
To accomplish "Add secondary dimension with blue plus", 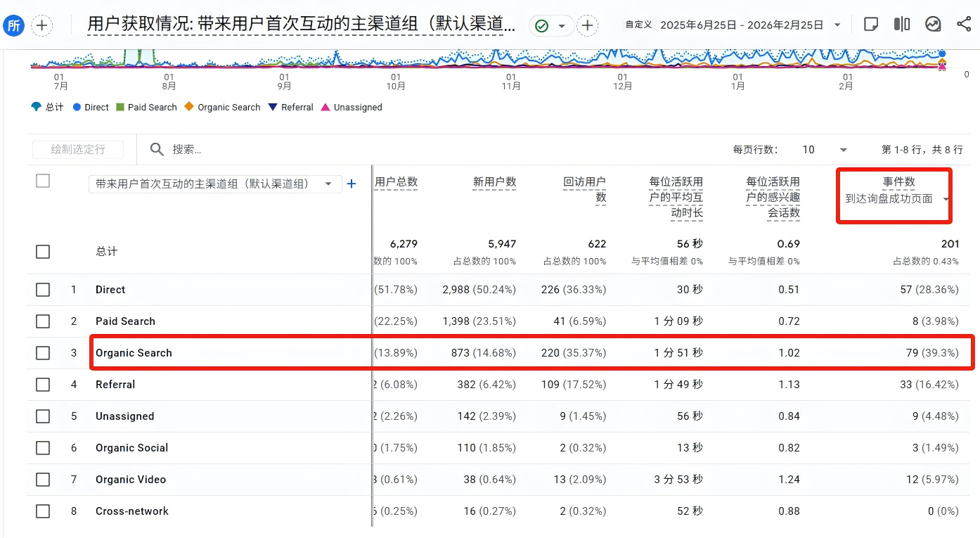I will tap(352, 184).
